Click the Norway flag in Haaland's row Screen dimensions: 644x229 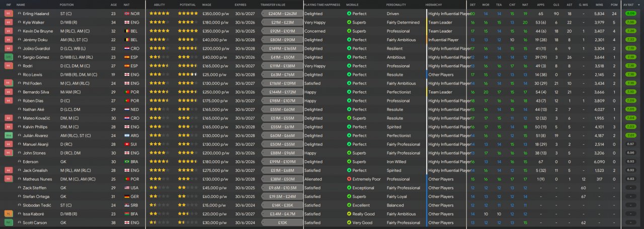click(126, 14)
